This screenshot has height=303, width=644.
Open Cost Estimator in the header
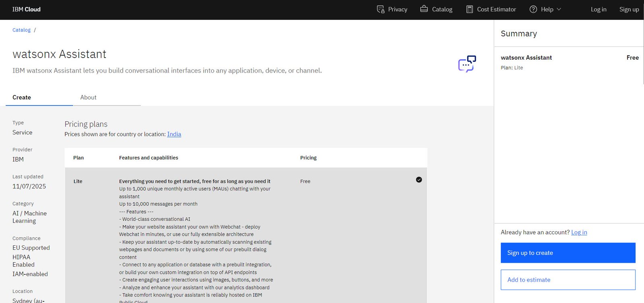[x=491, y=9]
